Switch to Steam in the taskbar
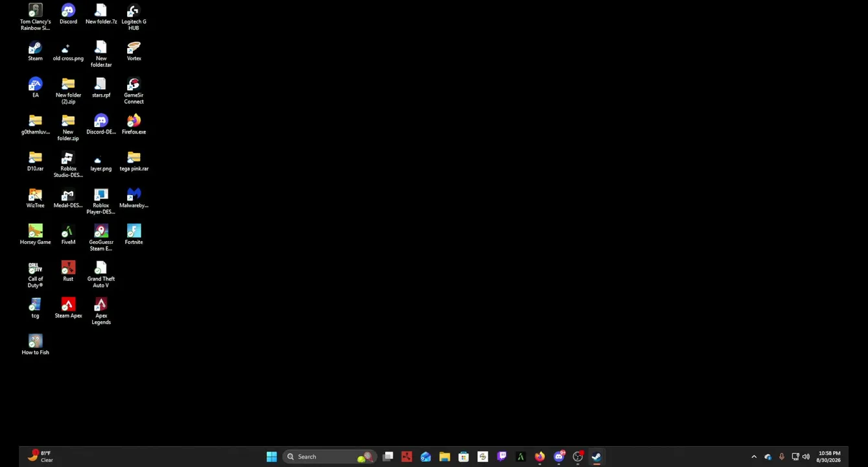This screenshot has width=868, height=467. coord(596,457)
